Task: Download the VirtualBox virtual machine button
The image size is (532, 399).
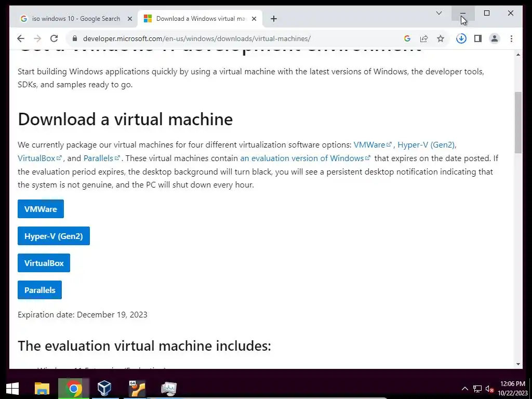Action: [x=44, y=263]
